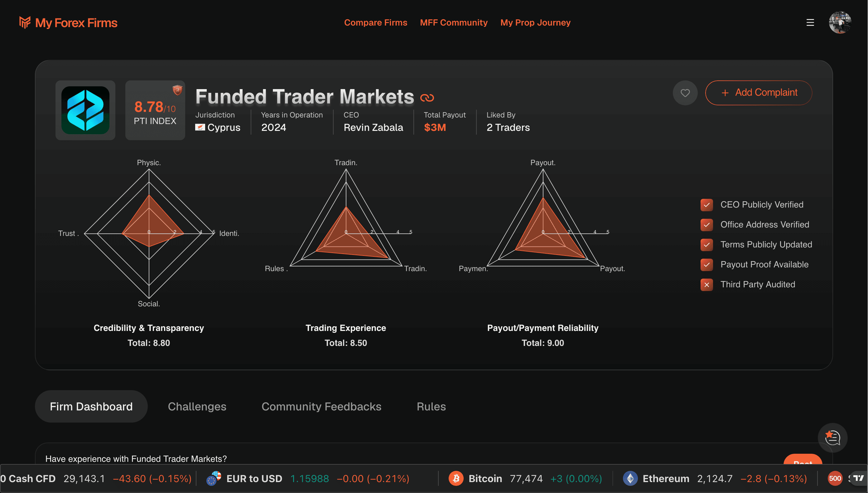Click 'Have experience with Funded Trader Markets?' prompt
This screenshot has width=868, height=493.
136,459
